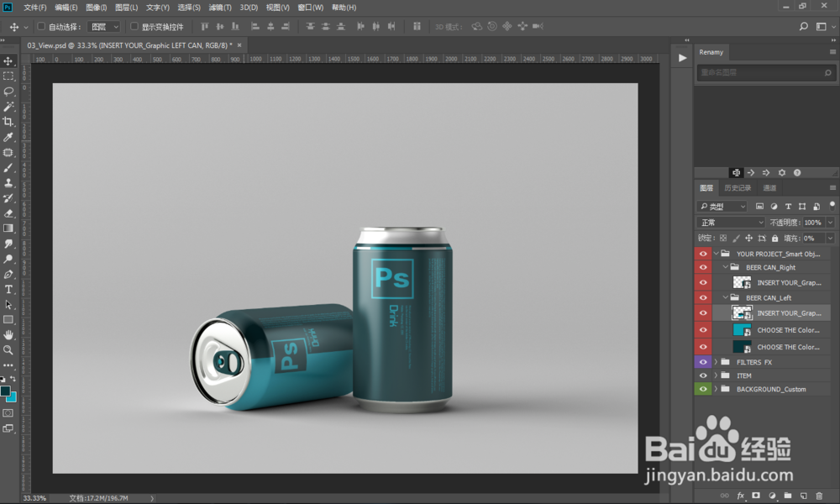
Task: Select the Rectangular Marquee tool
Action: click(8, 76)
